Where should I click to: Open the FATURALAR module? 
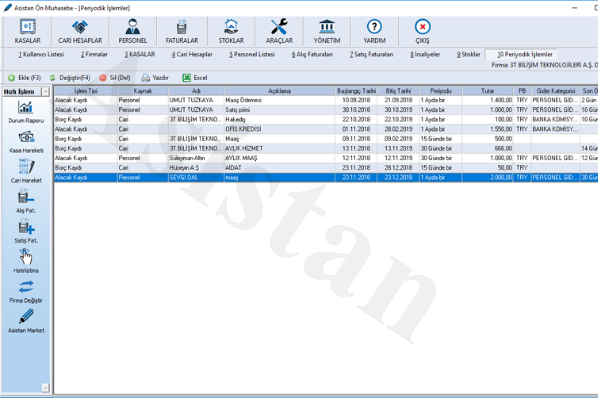[182, 31]
